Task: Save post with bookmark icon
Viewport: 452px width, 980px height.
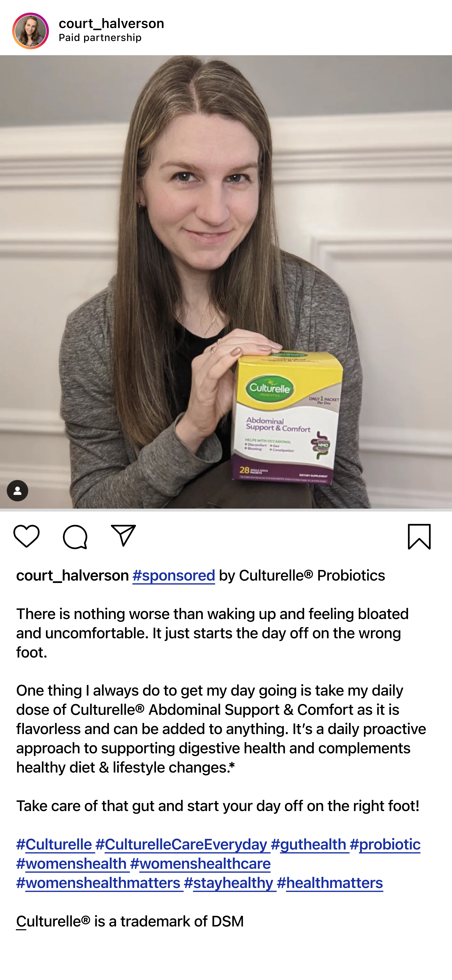Action: (x=419, y=536)
